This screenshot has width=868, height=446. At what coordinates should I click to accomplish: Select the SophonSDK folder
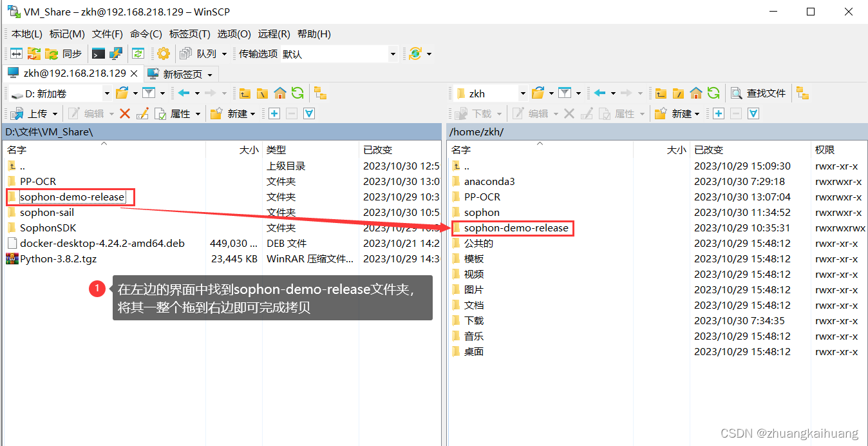tap(48, 228)
